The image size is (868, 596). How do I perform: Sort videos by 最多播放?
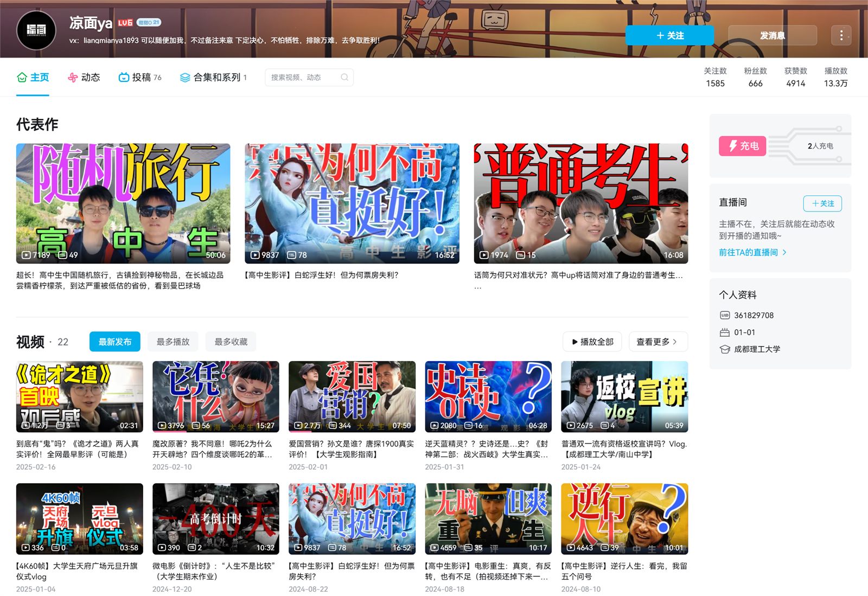(x=173, y=342)
